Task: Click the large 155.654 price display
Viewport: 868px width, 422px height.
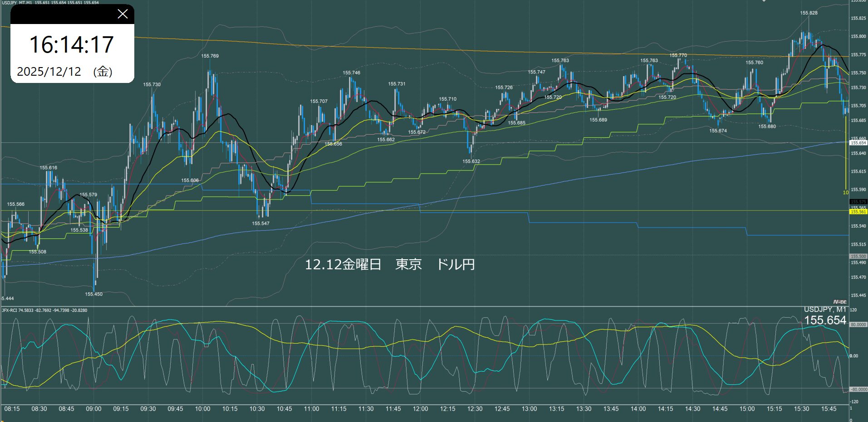Action: coord(825,320)
